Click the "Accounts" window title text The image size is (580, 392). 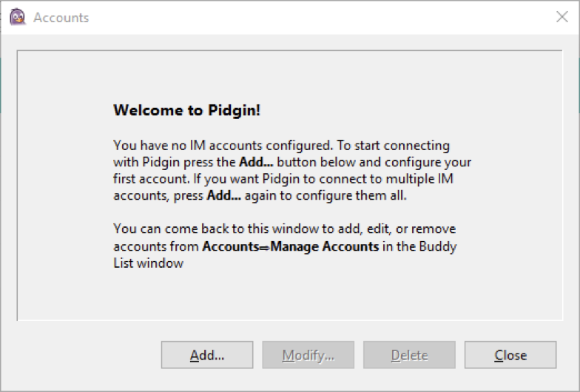[61, 18]
